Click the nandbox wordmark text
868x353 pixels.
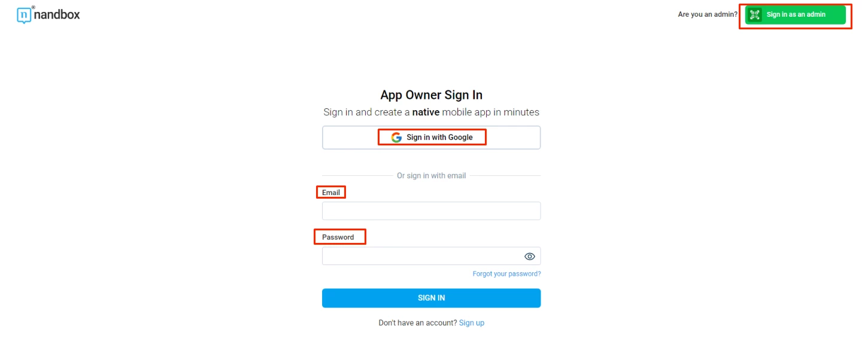click(57, 14)
